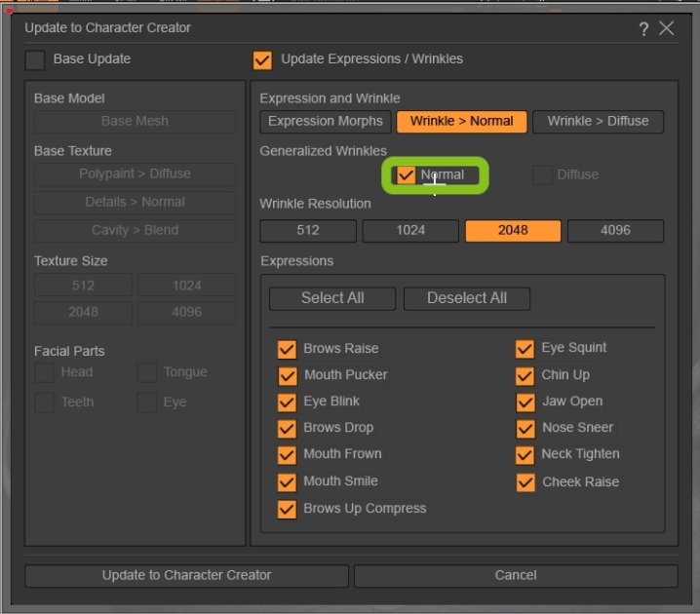Uncheck the Eye Squint expression
The width and height of the screenshot is (700, 614).
point(525,349)
